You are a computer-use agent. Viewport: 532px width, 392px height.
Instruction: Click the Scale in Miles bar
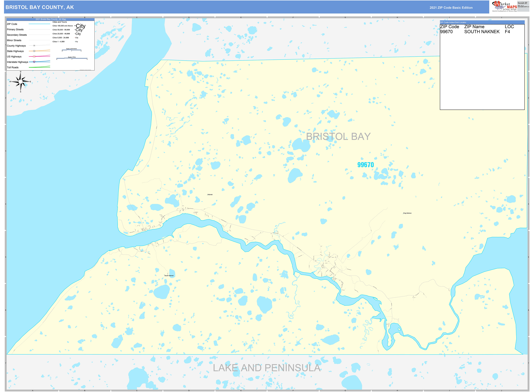72,58
